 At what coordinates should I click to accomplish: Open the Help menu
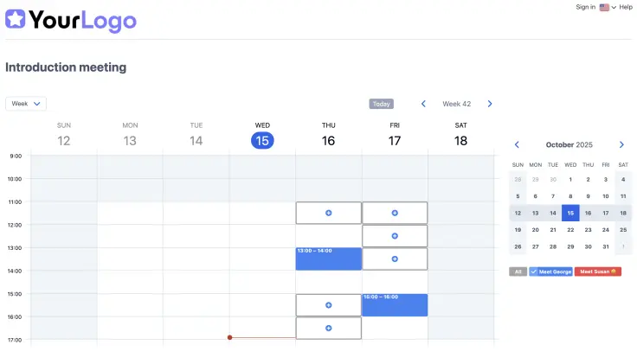[x=626, y=7]
